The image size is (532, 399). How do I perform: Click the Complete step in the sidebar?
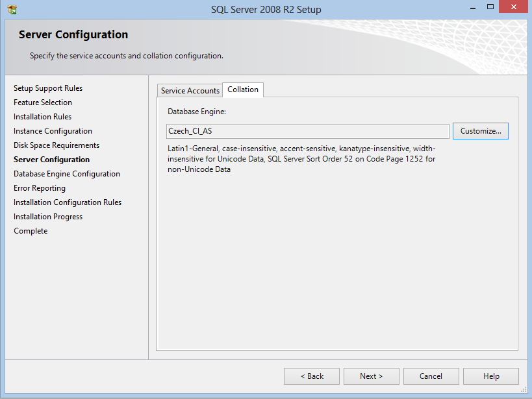(x=31, y=231)
